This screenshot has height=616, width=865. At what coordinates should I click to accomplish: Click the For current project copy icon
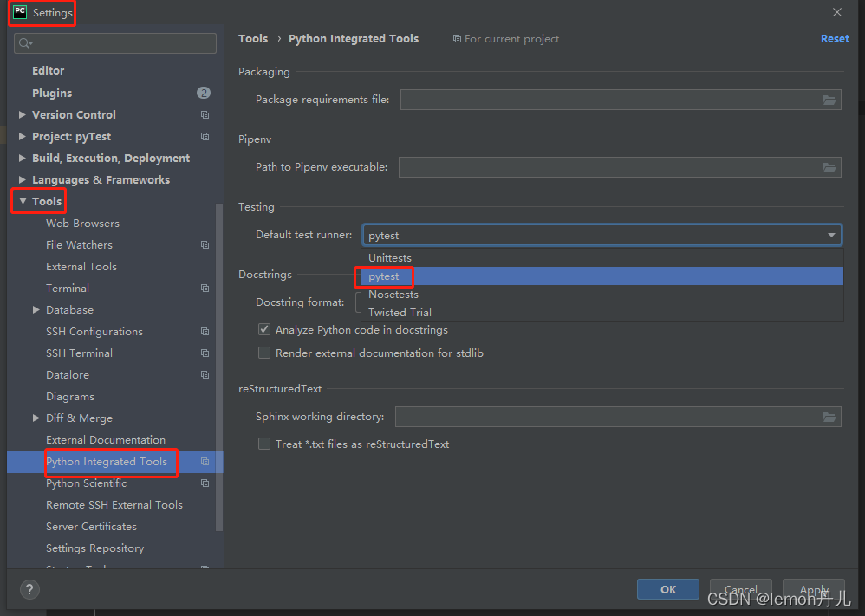(457, 39)
